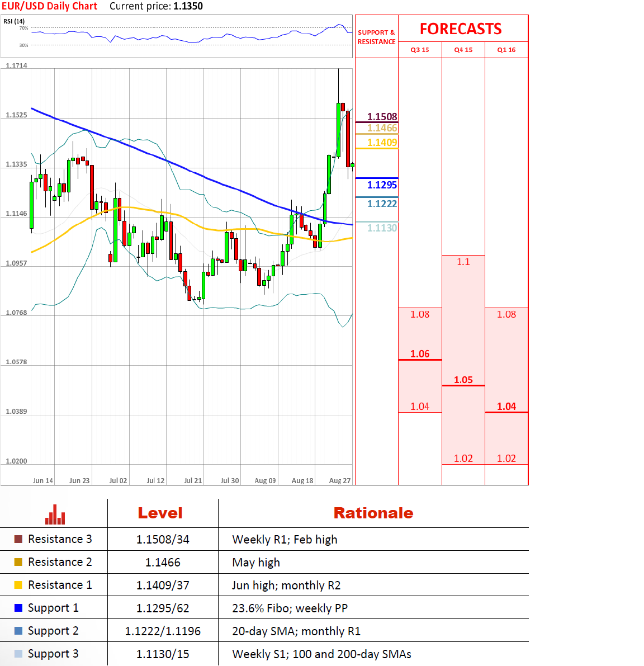Click the Resistance 3 dark red square
Image resolution: width=644 pixels, height=666 pixels.
(x=18, y=539)
